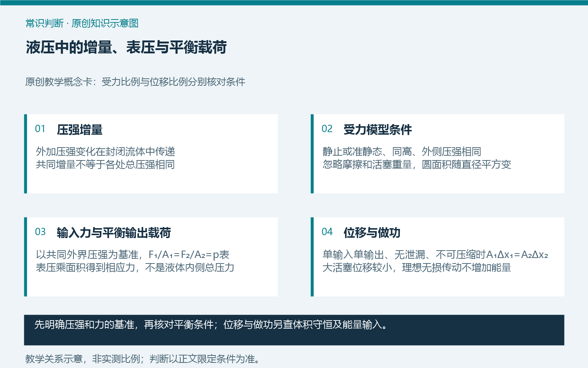Viewport: 588px width, 368px height.
Task: Select the card heading 输入力与平衡输出载荷
Action: click(114, 233)
